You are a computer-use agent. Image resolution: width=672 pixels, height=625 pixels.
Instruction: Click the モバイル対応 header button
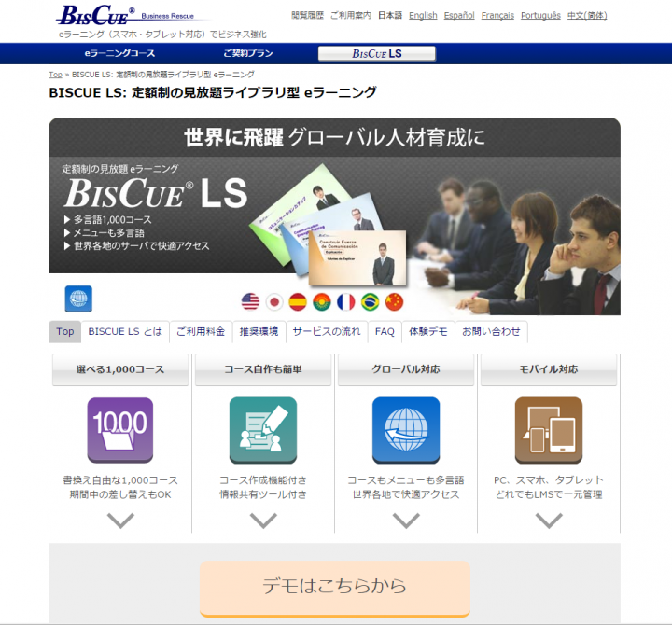pyautogui.click(x=549, y=369)
